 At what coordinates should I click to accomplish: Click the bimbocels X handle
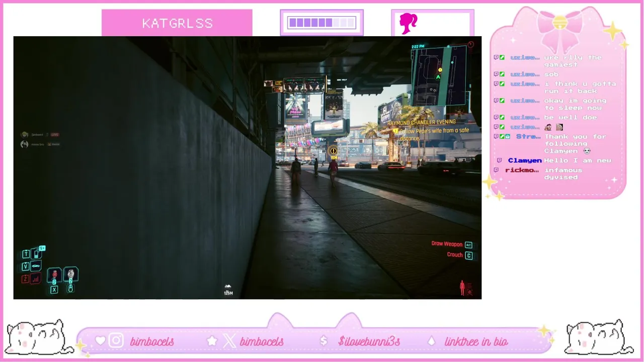pos(262,341)
